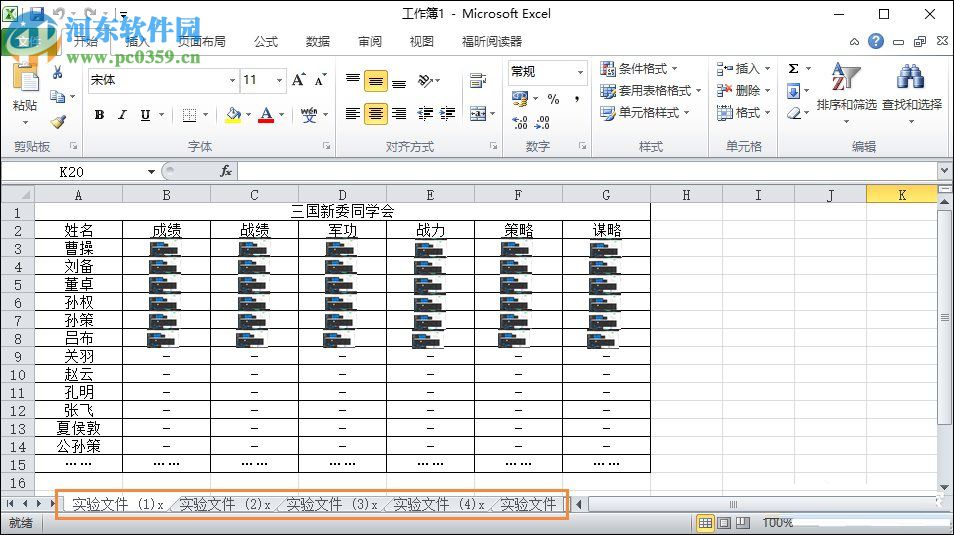Toggle bold formatting

[99, 115]
